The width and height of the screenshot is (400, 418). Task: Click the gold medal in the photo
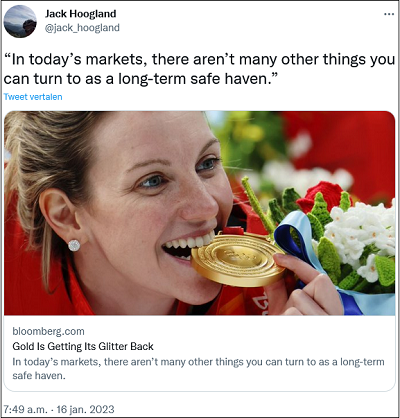[x=238, y=261]
